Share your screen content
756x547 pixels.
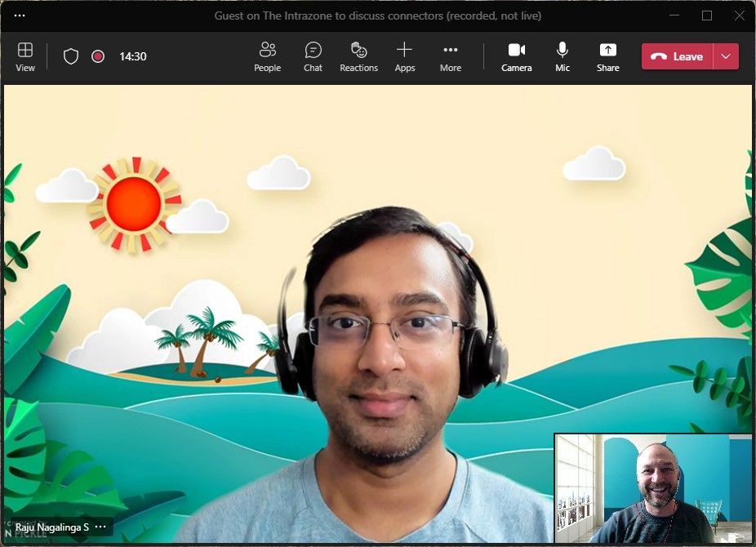(x=608, y=57)
